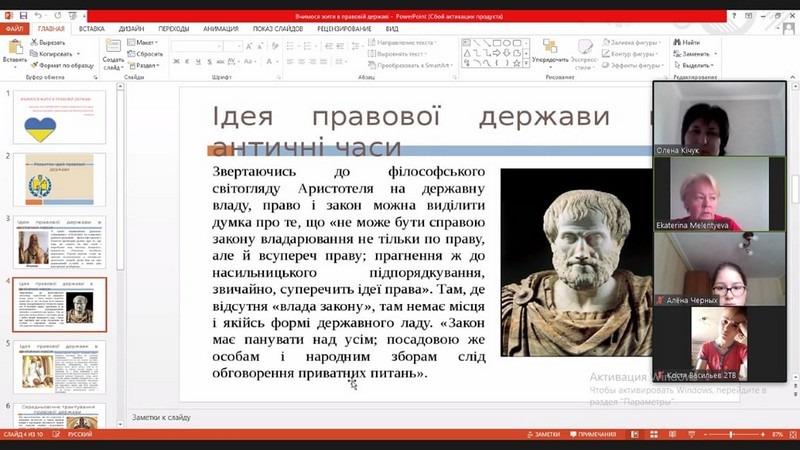This screenshot has width=800, height=450.
Task: Toggle Bold (Ж) formatting
Action: (x=176, y=62)
